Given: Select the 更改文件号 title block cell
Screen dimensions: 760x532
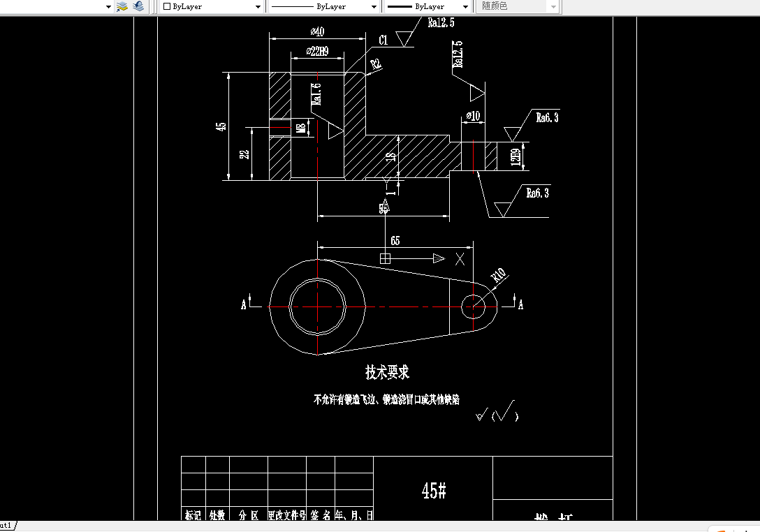Looking at the screenshot, I should [x=287, y=515].
